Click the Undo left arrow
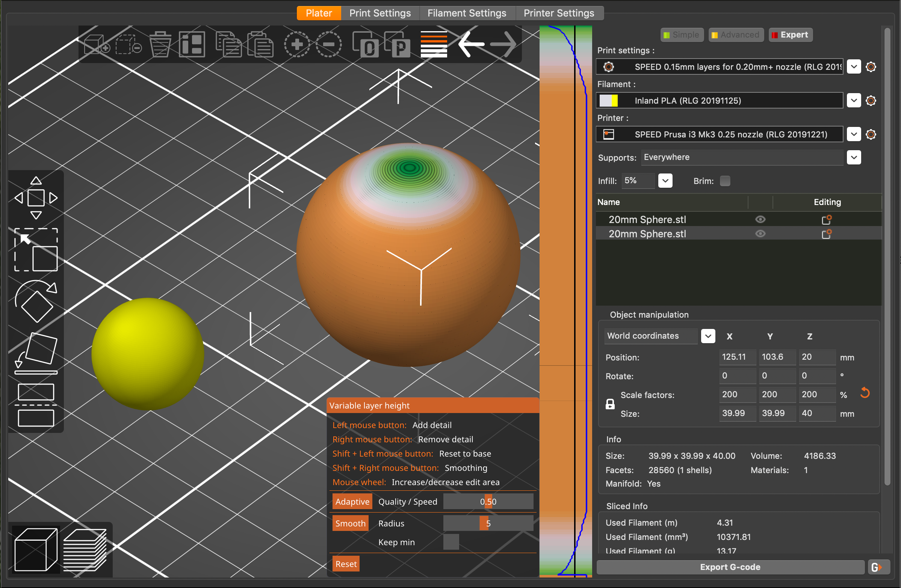 point(470,45)
